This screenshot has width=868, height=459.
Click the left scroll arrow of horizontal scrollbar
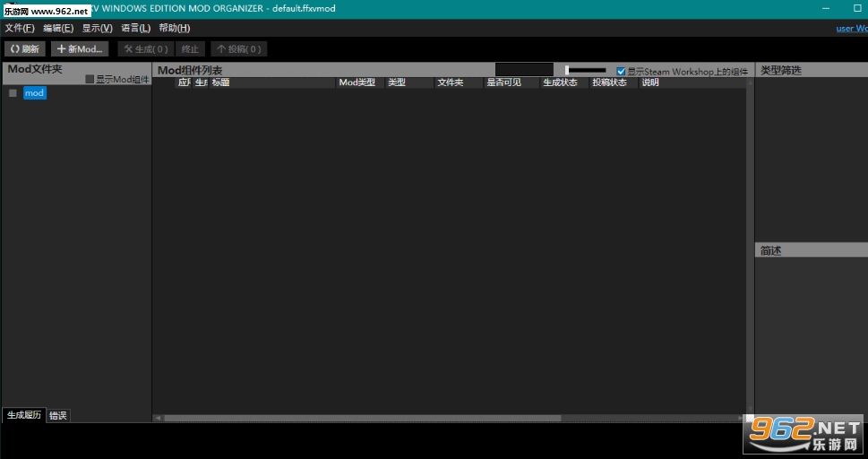(159, 418)
